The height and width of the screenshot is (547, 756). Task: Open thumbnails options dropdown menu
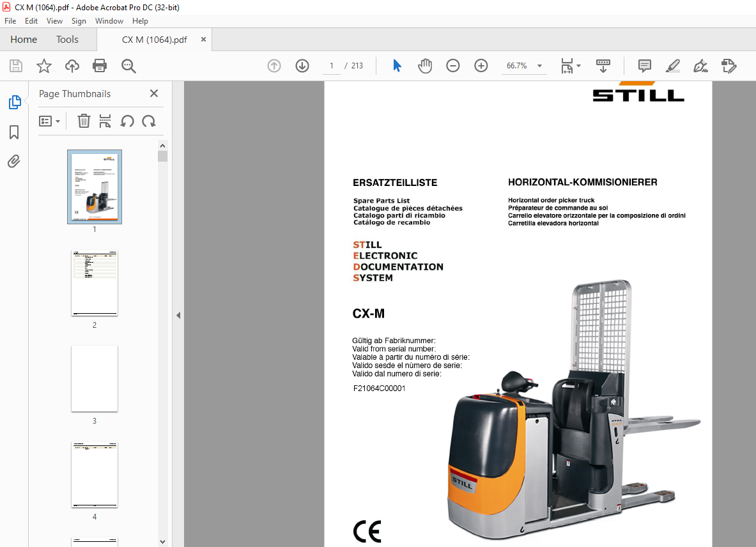tap(49, 121)
